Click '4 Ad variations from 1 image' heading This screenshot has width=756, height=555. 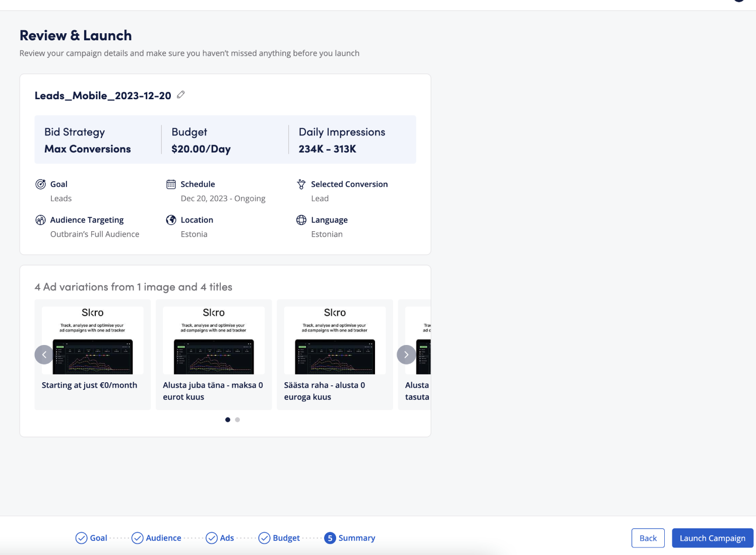(x=134, y=287)
